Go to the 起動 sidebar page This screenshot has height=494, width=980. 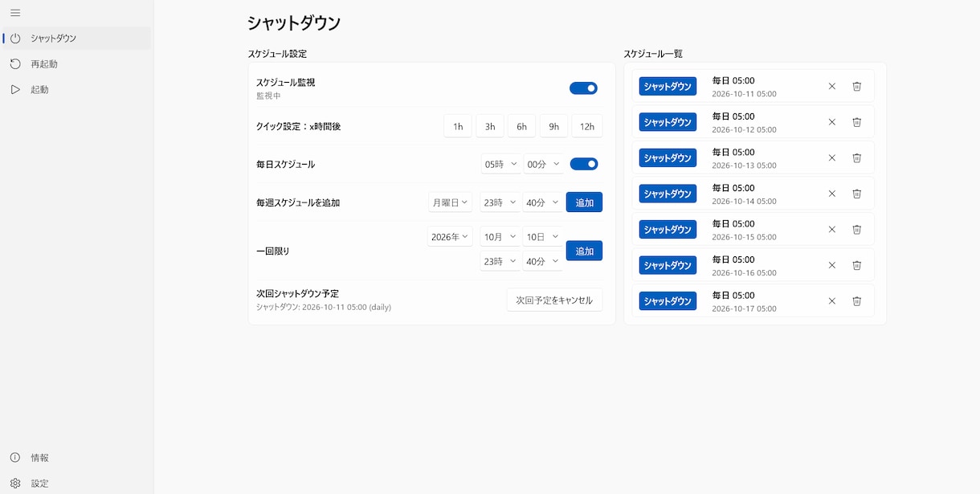(76, 89)
